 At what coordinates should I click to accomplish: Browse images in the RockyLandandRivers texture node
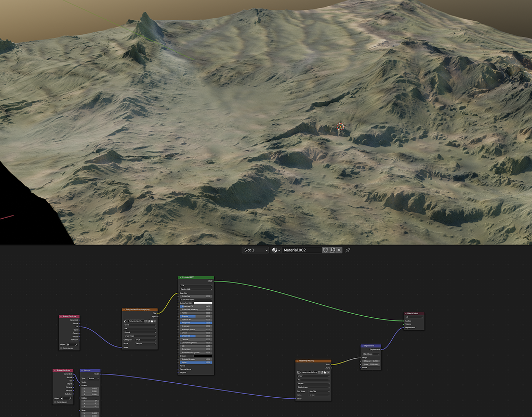[126, 321]
